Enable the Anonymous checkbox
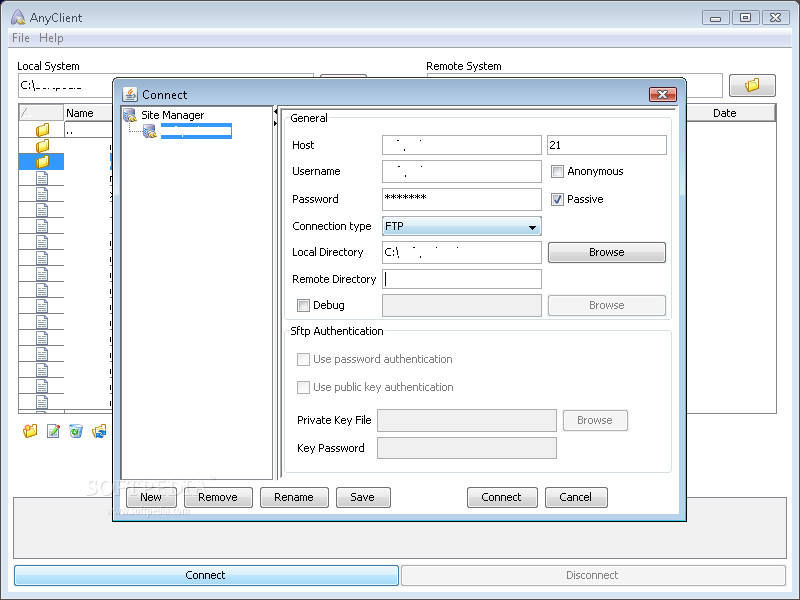800x600 pixels. click(557, 171)
